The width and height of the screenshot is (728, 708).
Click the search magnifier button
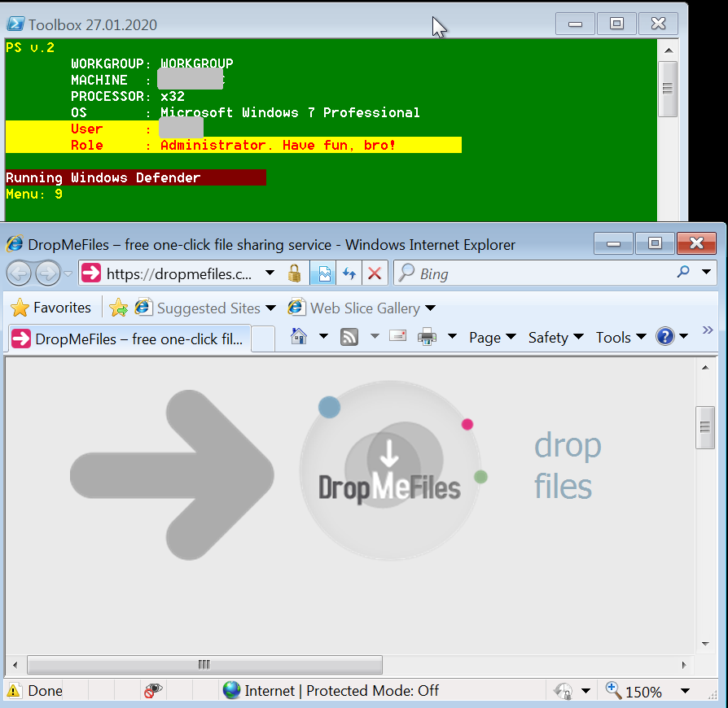point(683,272)
